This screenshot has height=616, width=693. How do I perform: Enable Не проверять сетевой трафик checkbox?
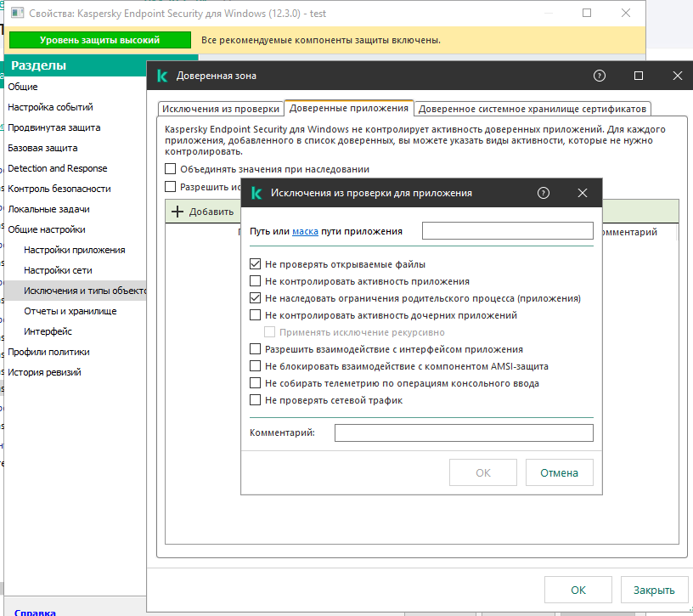point(256,400)
